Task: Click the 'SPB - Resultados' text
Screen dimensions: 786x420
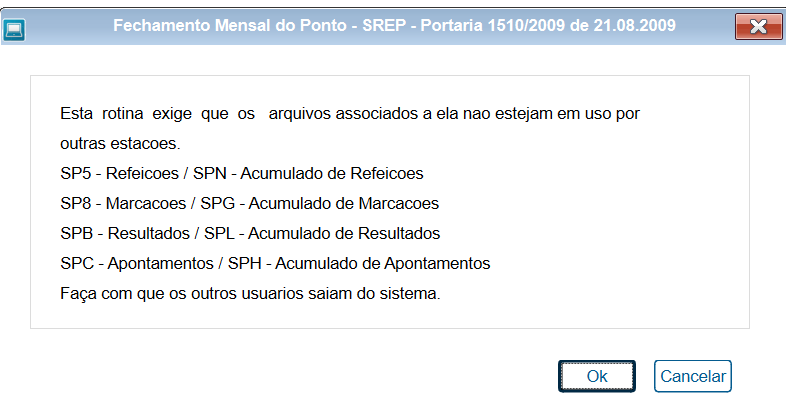Action: 125,234
